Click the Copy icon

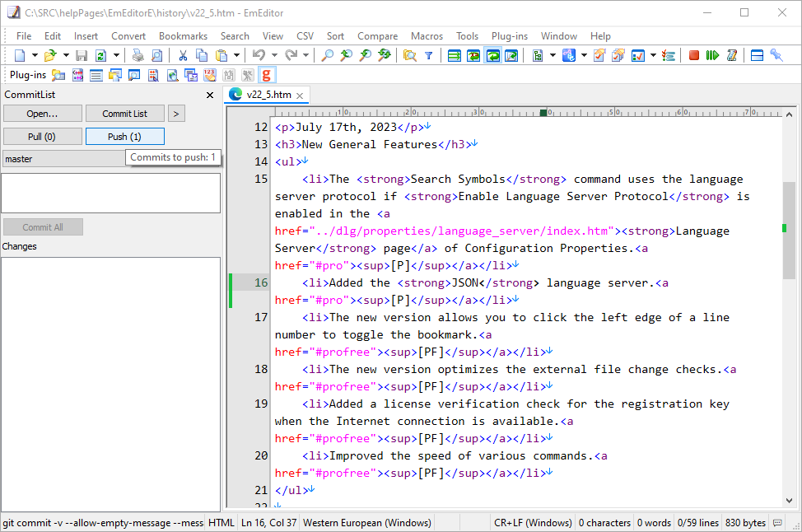coord(202,55)
